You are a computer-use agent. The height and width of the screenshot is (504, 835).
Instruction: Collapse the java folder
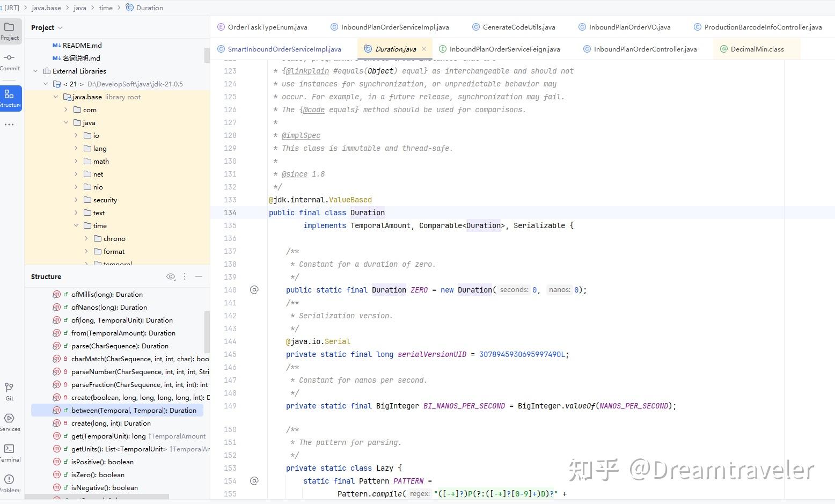pyautogui.click(x=66, y=122)
